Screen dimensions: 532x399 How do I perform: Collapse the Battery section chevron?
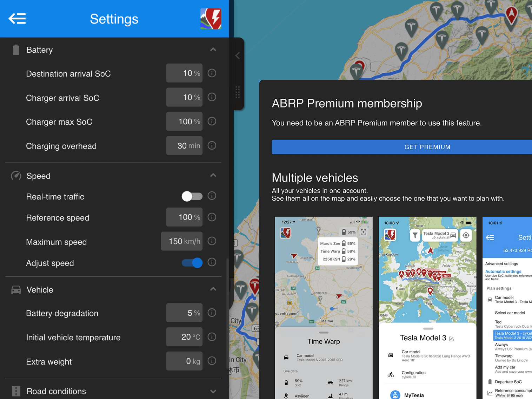[213, 50]
